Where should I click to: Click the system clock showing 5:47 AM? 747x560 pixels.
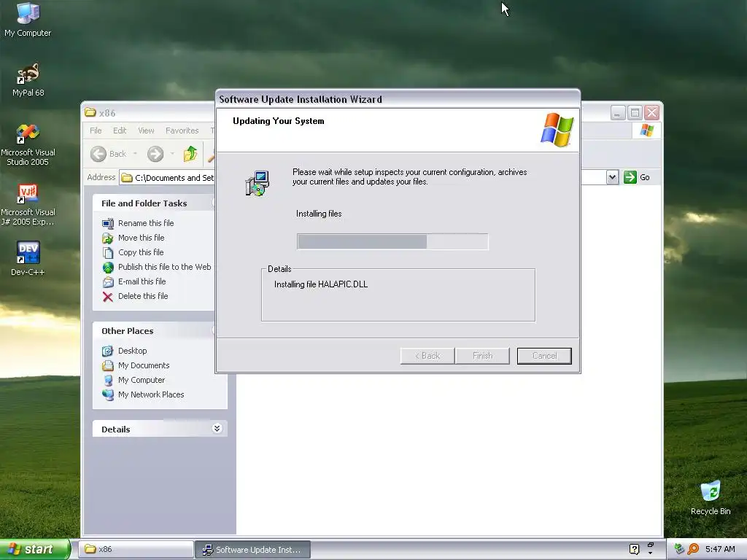click(x=720, y=549)
